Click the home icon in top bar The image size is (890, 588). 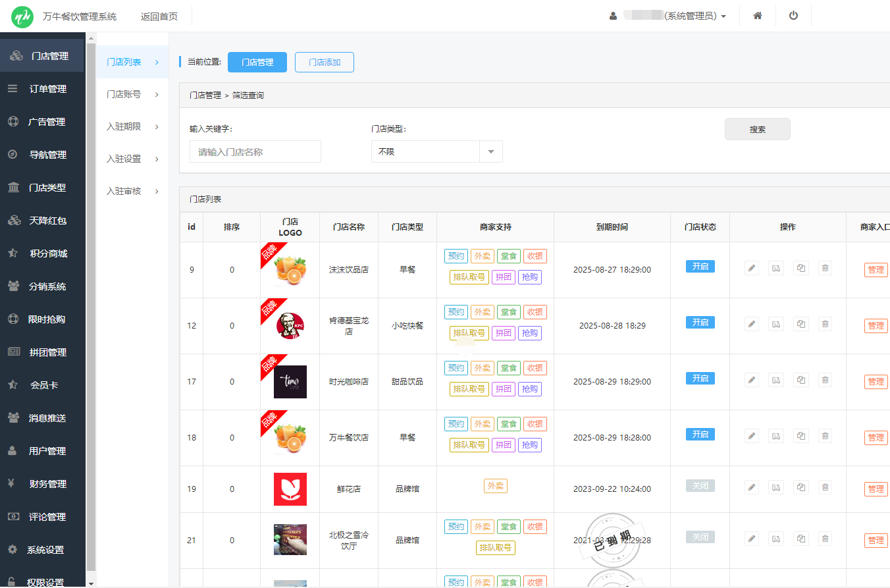point(758,16)
